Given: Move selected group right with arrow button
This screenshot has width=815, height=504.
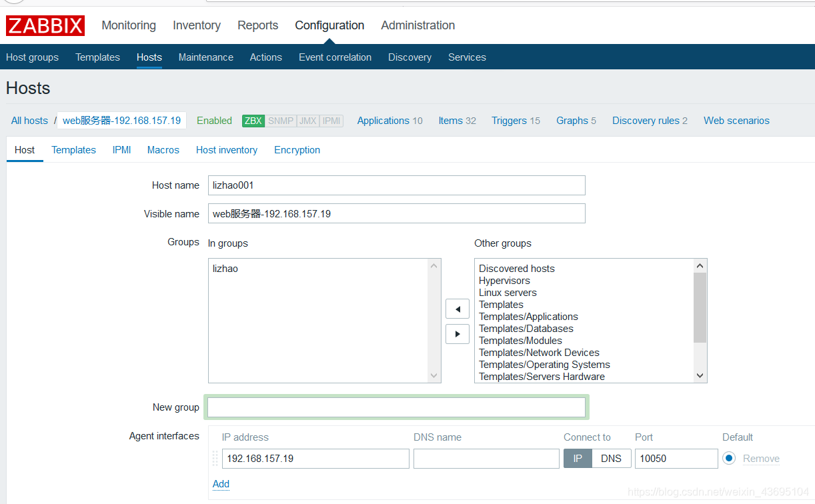Looking at the screenshot, I should (458, 334).
